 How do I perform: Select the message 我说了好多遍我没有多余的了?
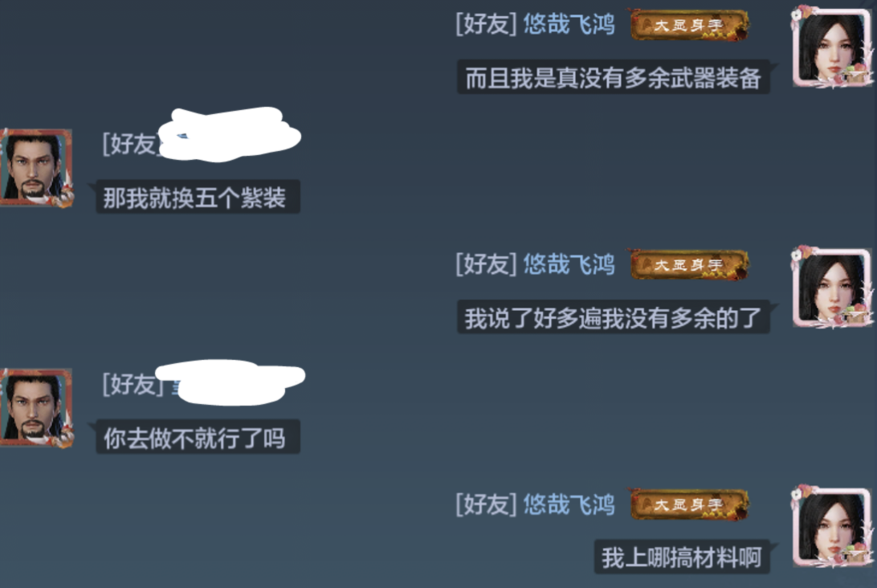click(x=613, y=318)
